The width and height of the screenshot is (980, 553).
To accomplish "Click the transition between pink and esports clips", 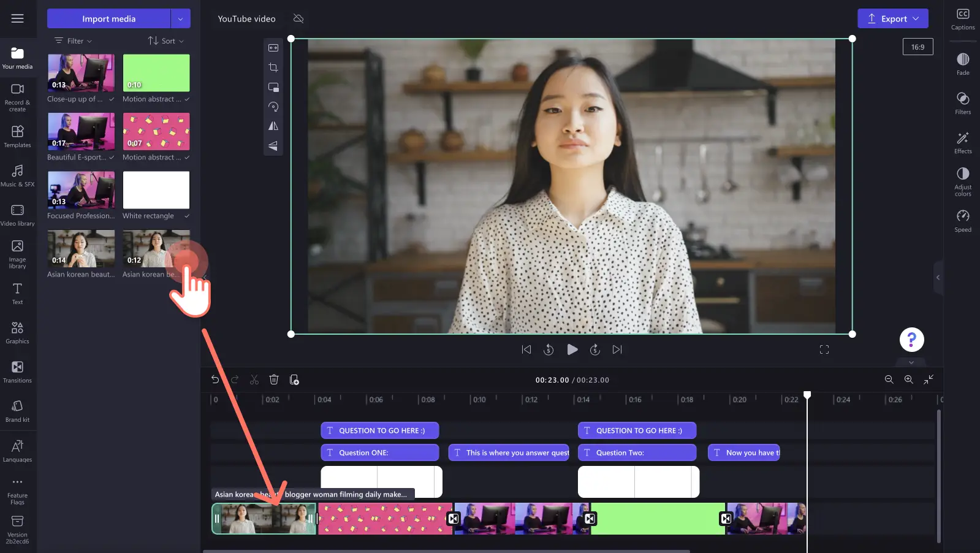I will pos(453,519).
